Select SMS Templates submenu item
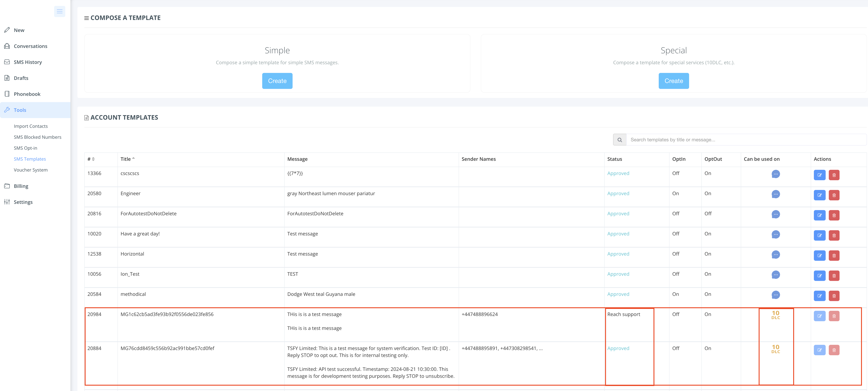 (x=30, y=159)
